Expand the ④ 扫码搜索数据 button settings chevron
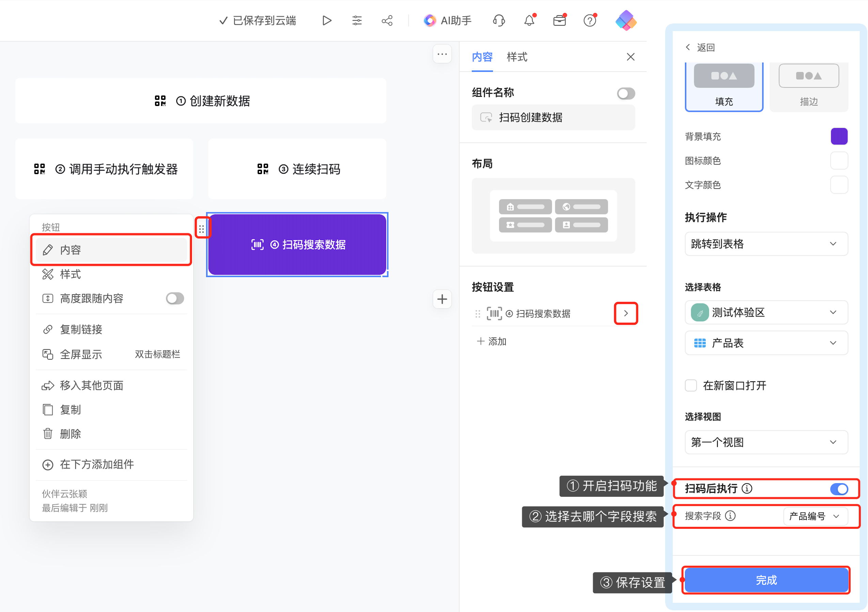 pyautogui.click(x=626, y=313)
